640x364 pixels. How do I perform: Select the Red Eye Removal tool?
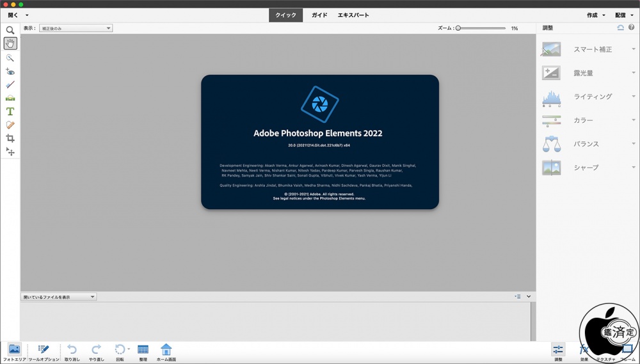(x=10, y=72)
